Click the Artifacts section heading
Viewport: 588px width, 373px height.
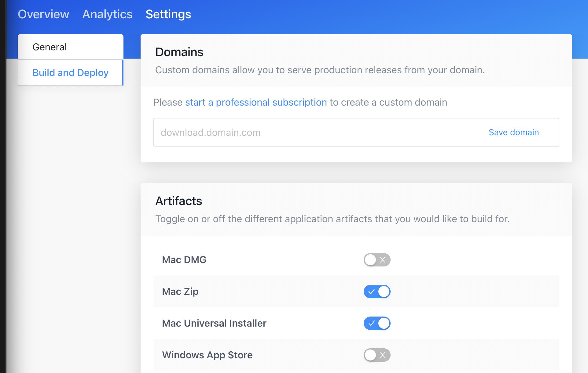[x=179, y=201]
